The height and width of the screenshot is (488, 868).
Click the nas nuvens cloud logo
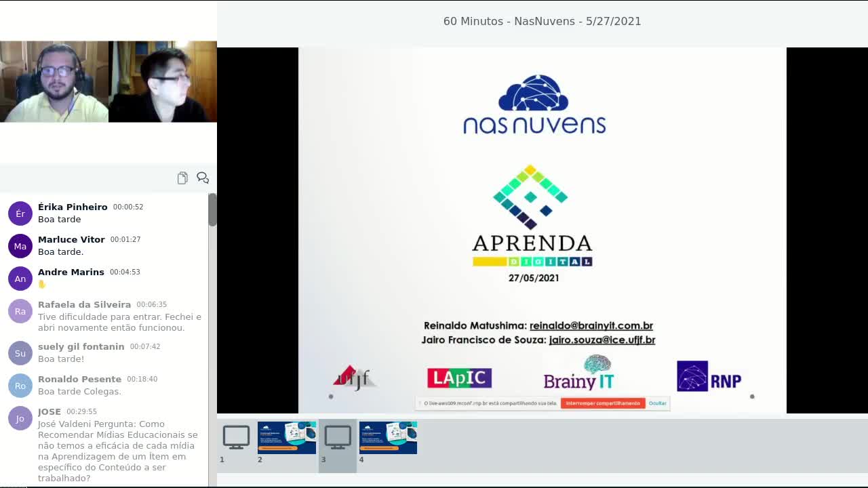(534, 104)
